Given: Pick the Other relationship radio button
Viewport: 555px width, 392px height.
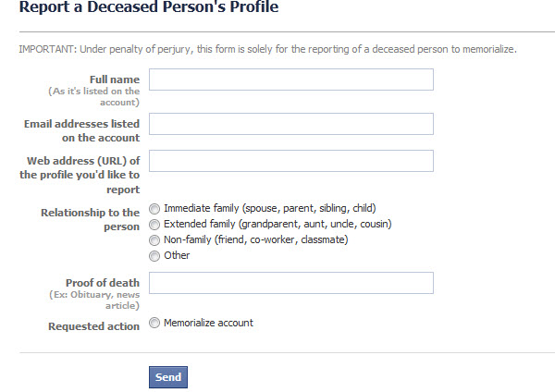Looking at the screenshot, I should [154, 256].
